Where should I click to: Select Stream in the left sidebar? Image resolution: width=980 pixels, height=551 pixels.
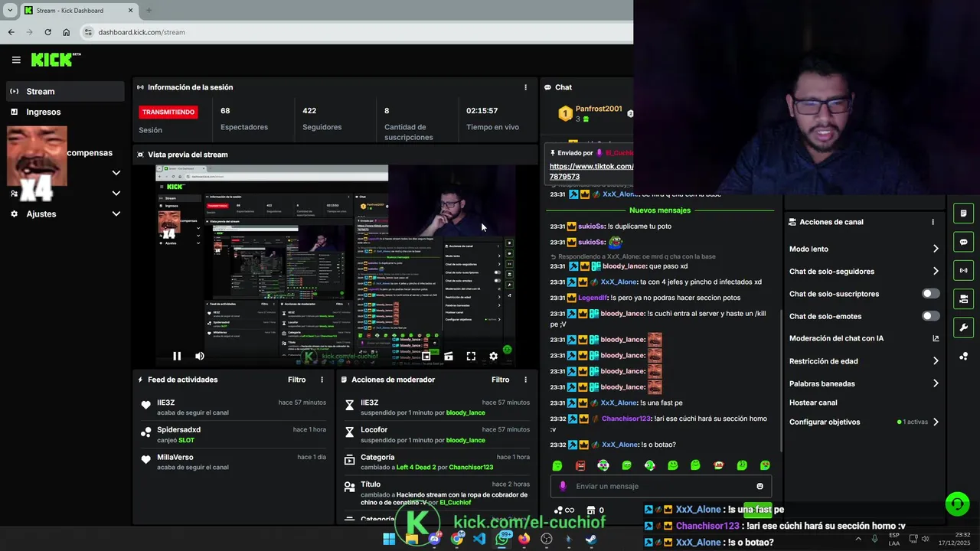click(x=64, y=91)
